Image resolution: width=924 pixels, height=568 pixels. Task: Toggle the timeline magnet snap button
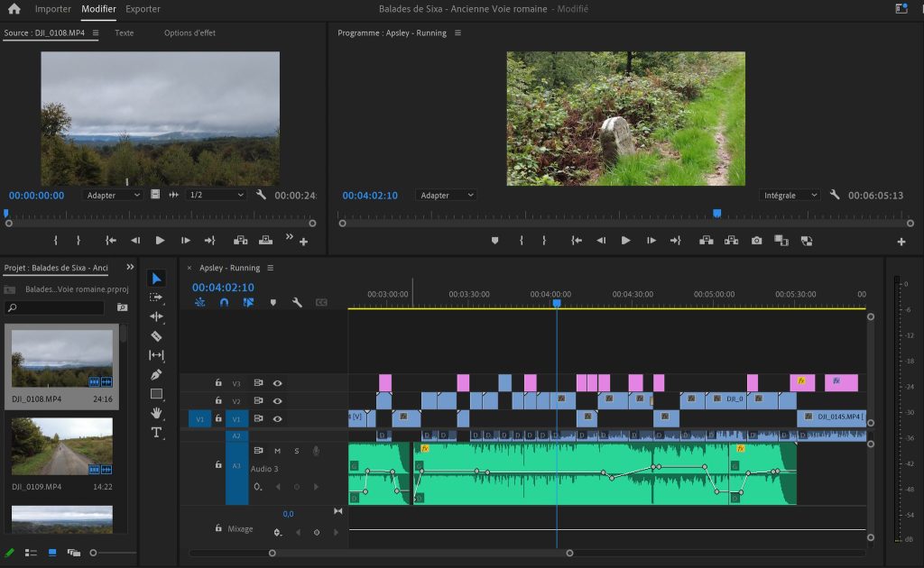224,303
